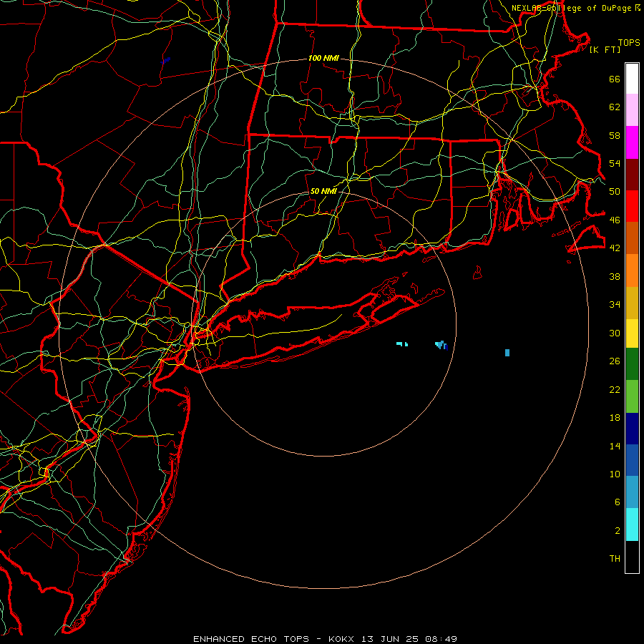Click the 34 legend value label
The image size is (644, 644).
615,304
